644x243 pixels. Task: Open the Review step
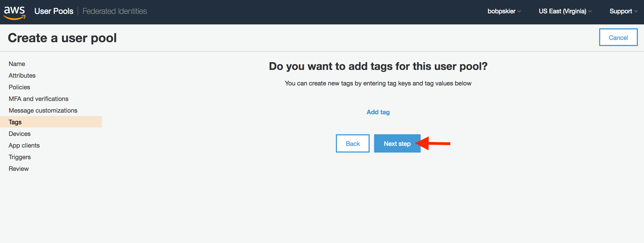[19, 169]
